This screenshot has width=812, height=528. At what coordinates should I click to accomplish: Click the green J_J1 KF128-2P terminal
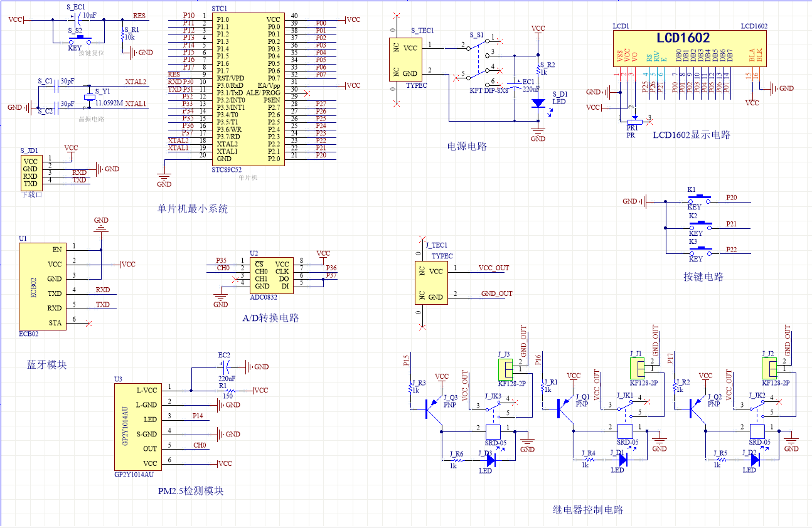pos(638,368)
